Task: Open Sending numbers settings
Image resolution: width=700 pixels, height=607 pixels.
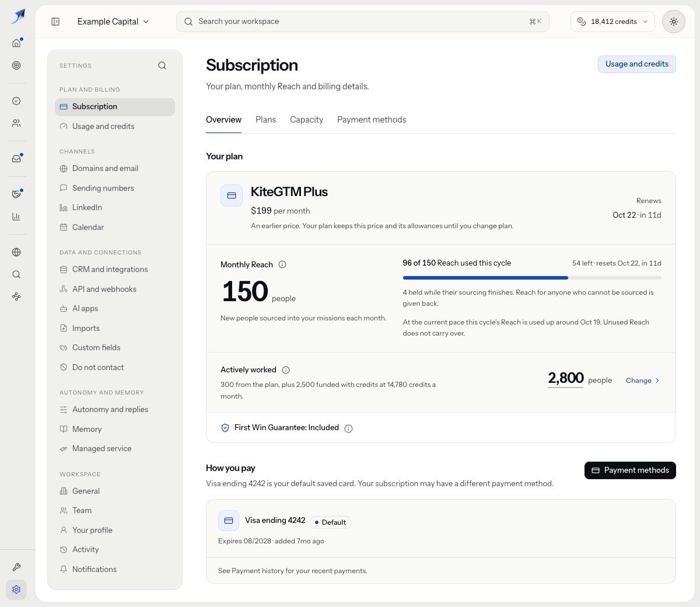Action: pyautogui.click(x=115, y=189)
